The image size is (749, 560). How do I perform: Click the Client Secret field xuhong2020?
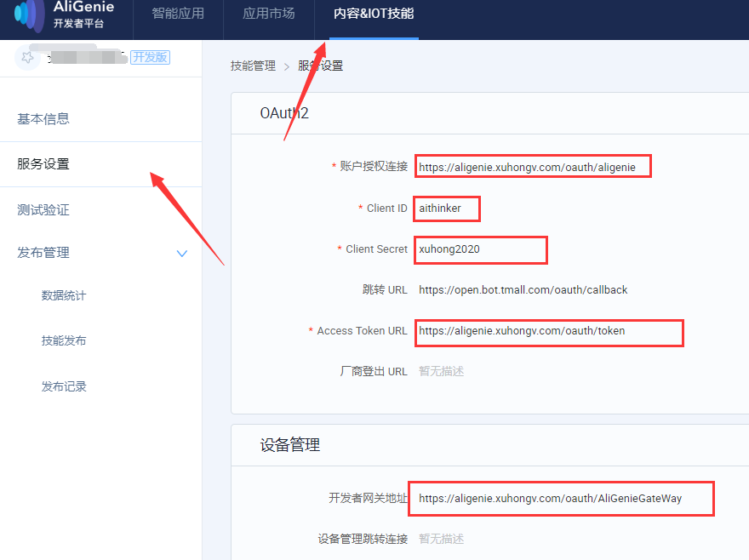(481, 250)
